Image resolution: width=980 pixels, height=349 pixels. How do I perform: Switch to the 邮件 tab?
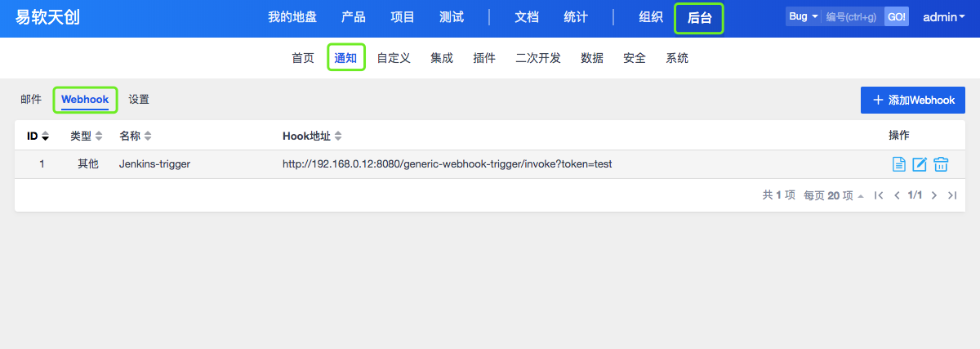pos(31,100)
